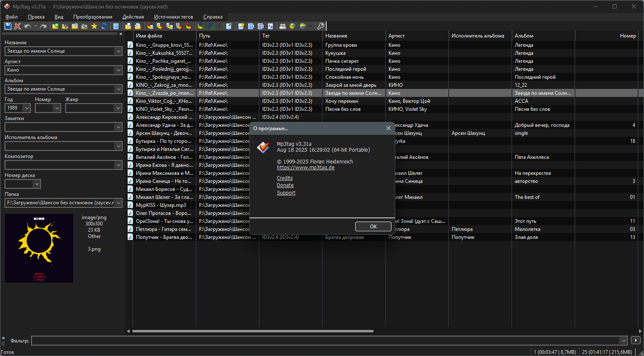Screen dimensions: 644x356
Task: Expand the Композитор dropdown
Action: 118,165
